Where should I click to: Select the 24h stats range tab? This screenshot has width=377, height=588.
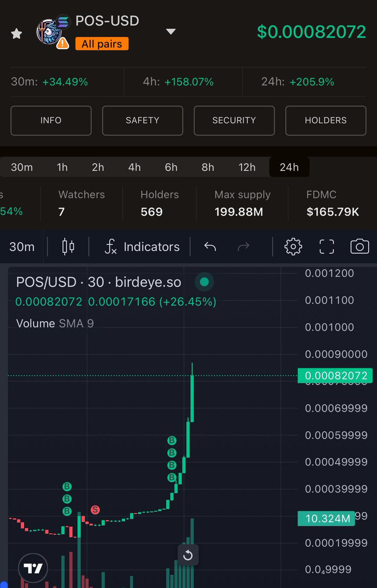[x=289, y=167]
